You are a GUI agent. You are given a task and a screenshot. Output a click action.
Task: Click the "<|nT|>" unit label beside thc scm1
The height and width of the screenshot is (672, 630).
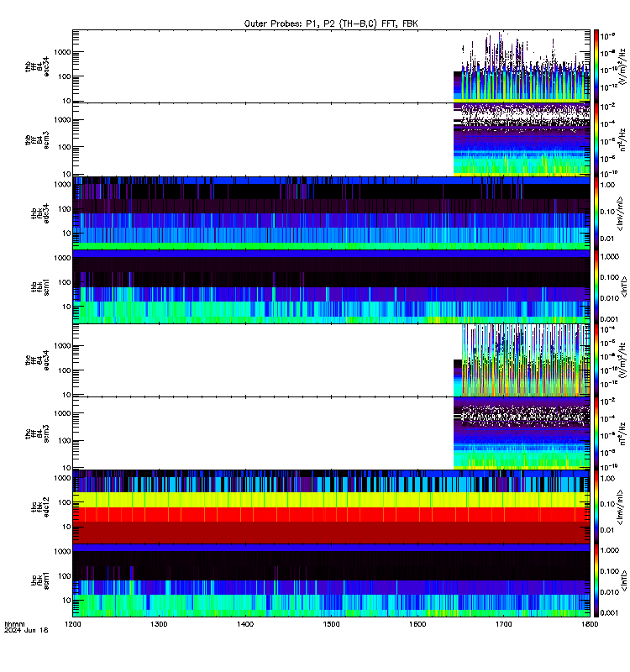[624, 580]
